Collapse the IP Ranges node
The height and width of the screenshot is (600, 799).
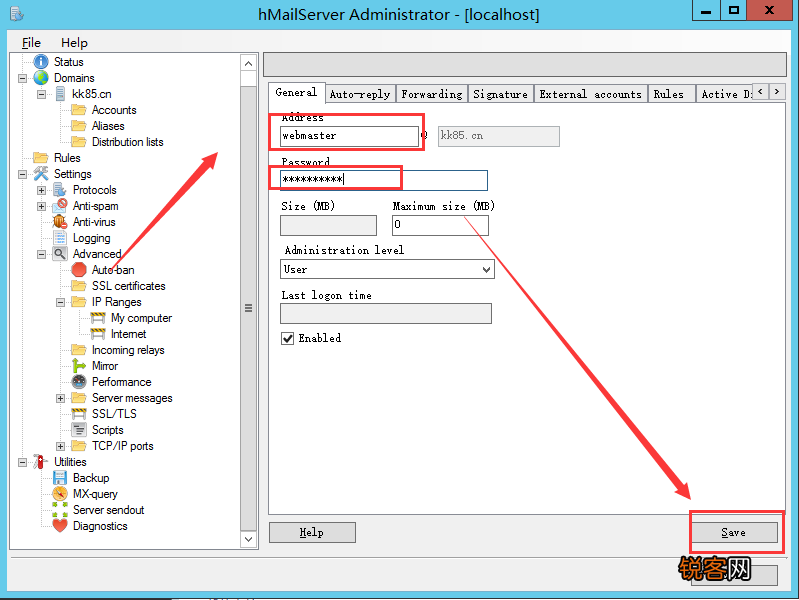tap(60, 302)
